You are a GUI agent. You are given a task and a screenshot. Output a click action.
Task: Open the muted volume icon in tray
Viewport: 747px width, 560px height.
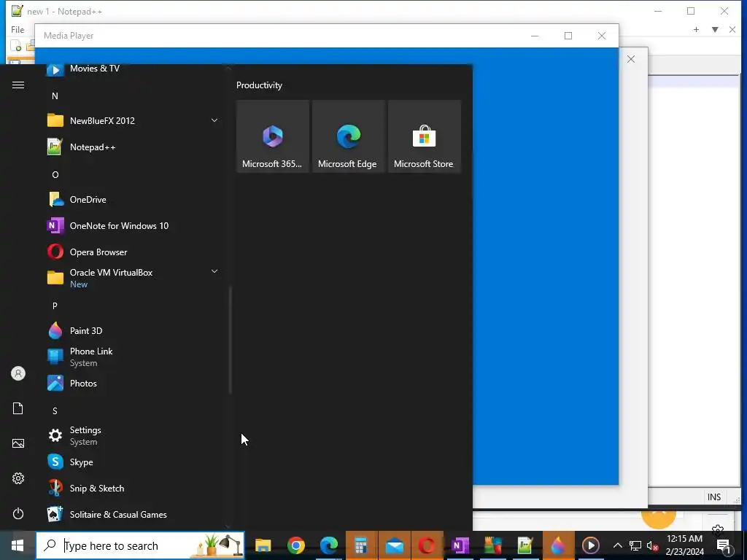click(x=652, y=545)
